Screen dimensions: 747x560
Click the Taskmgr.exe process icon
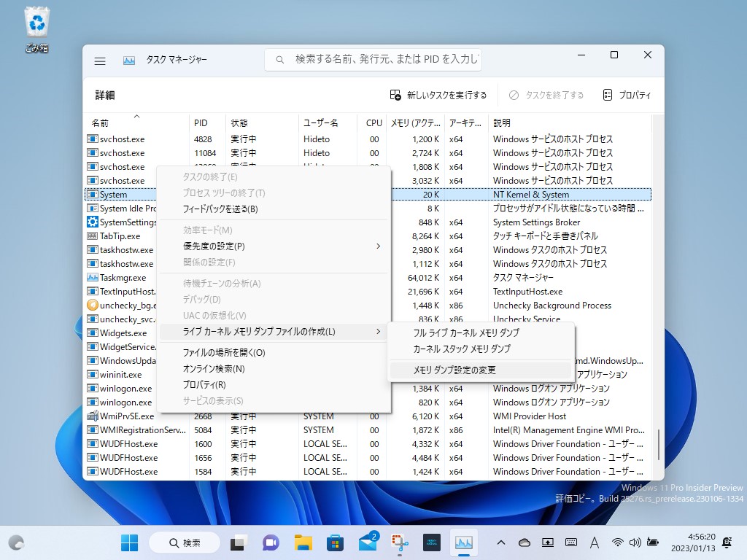tap(93, 277)
